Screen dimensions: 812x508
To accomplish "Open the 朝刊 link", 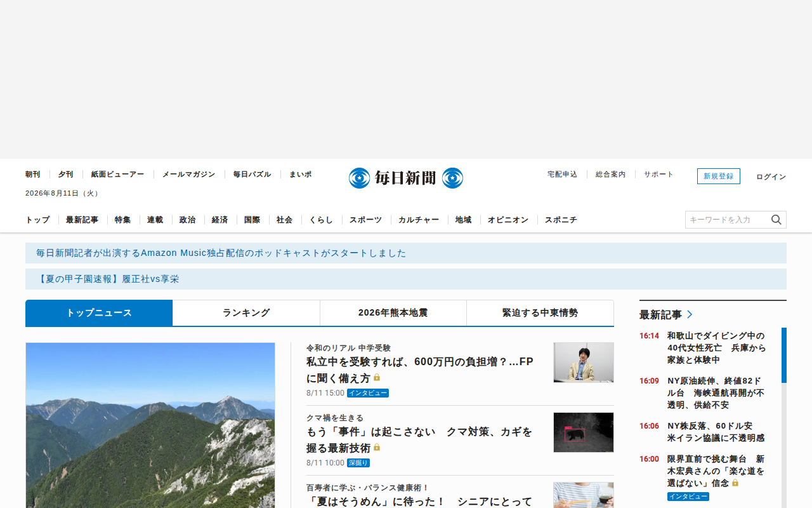I will coord(33,174).
